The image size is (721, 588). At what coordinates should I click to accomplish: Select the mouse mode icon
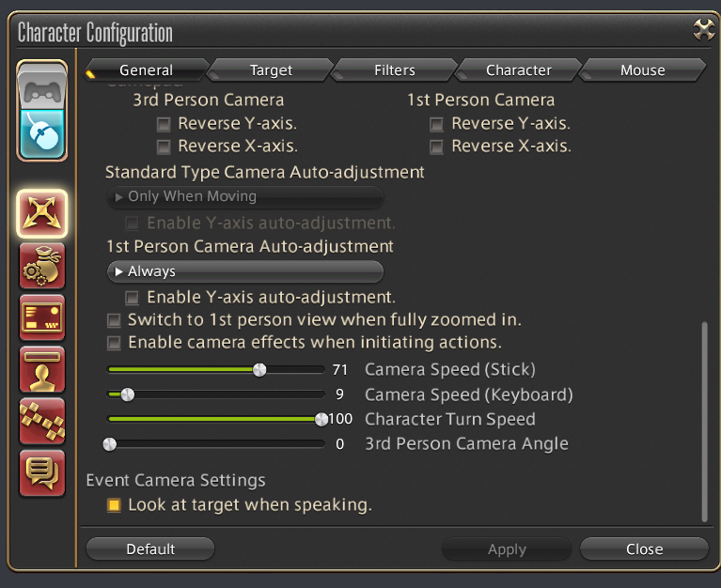coord(42,134)
